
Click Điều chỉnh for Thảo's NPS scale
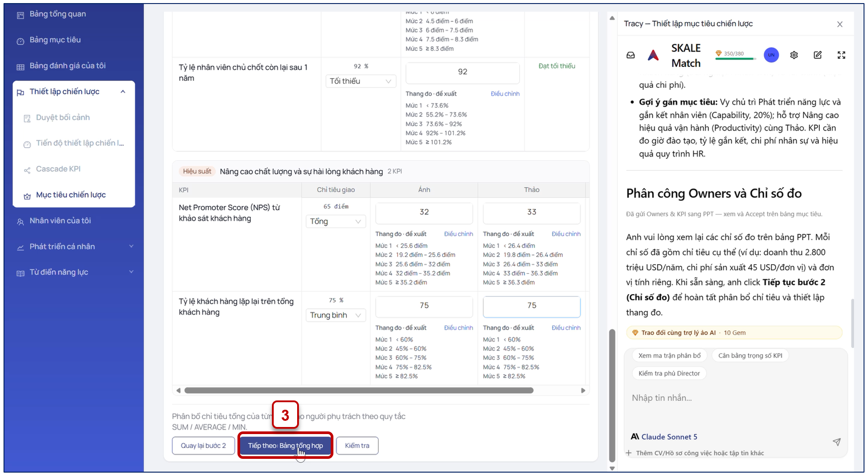pos(566,234)
